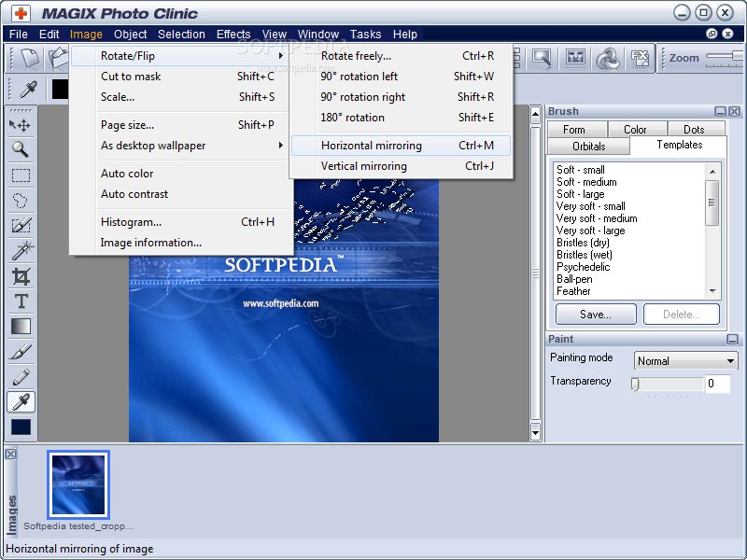
Task: Select the Move/arrow tool
Action: click(21, 125)
